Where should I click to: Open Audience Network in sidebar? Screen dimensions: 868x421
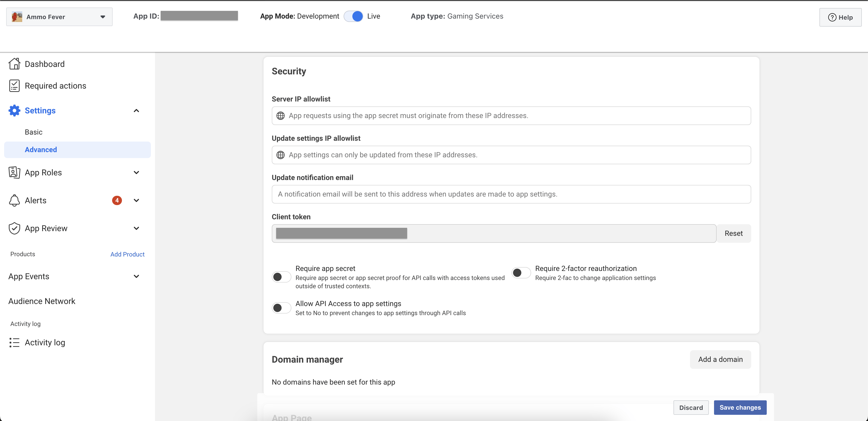[x=42, y=301]
